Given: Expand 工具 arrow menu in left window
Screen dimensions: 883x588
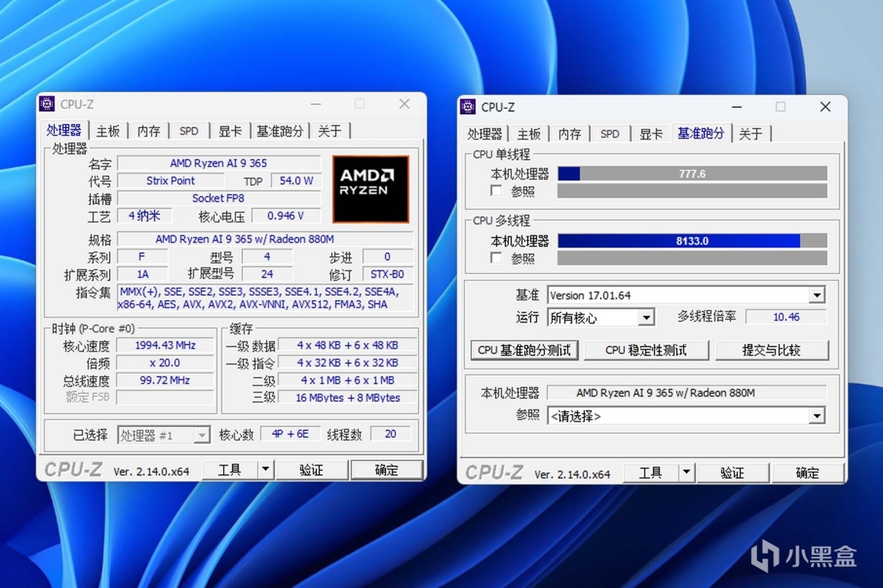Looking at the screenshot, I should click(266, 470).
